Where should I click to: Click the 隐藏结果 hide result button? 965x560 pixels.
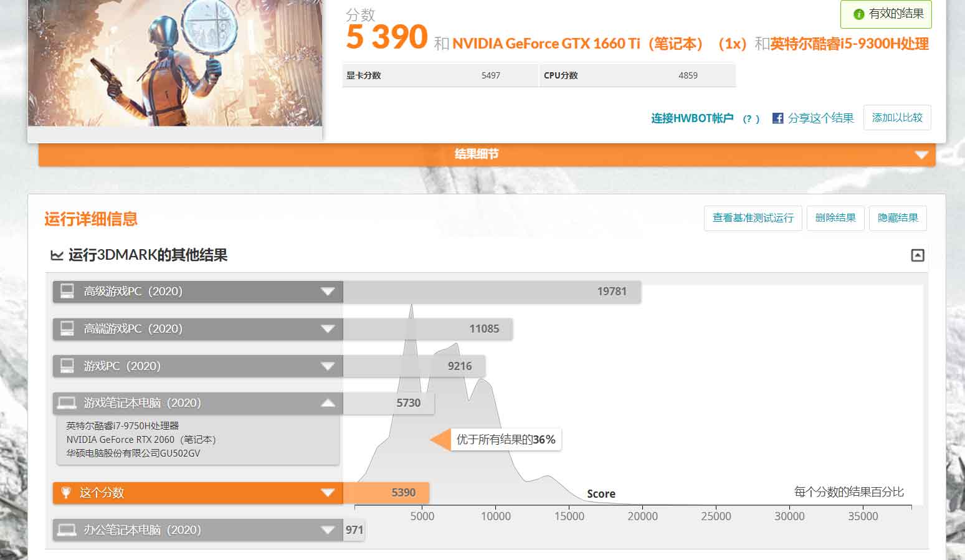click(898, 218)
